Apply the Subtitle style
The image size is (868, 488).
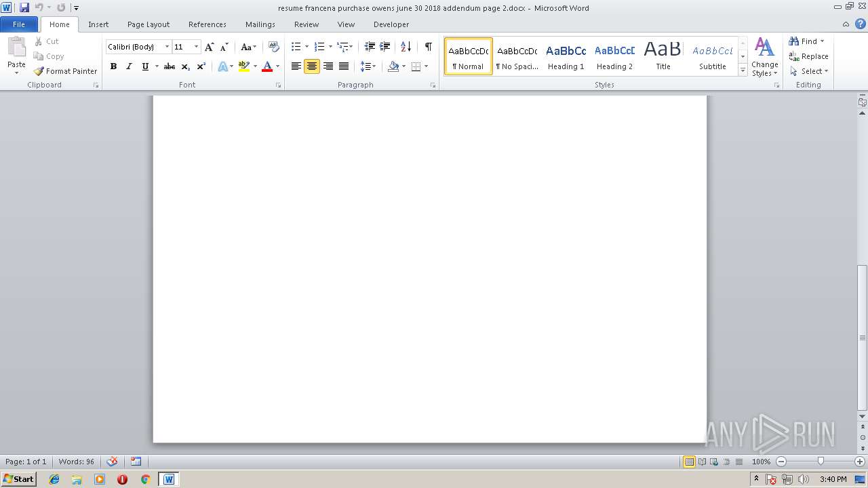point(712,56)
